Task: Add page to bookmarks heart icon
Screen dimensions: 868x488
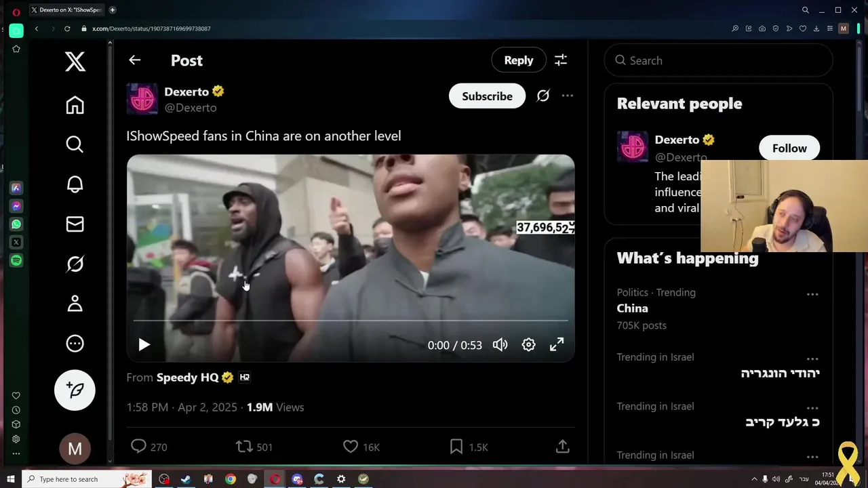Action: tap(803, 28)
